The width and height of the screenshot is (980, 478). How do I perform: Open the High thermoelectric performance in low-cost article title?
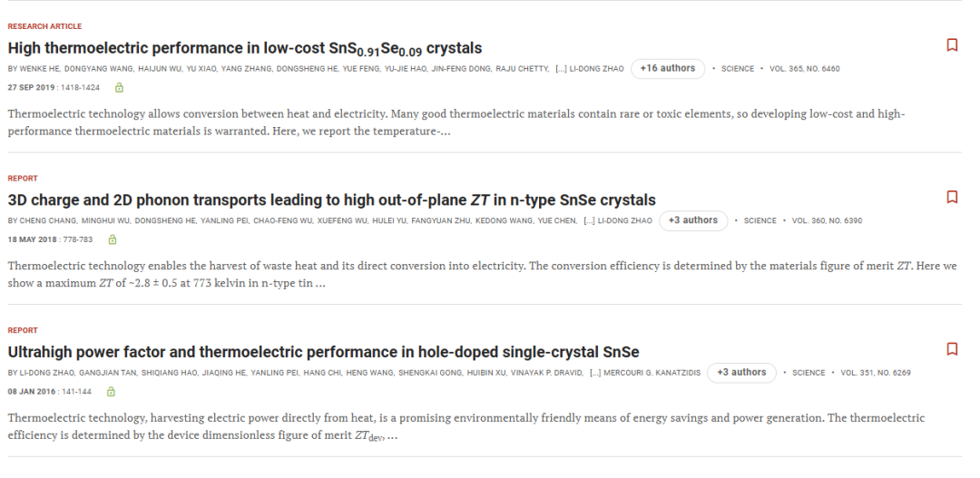[244, 49]
